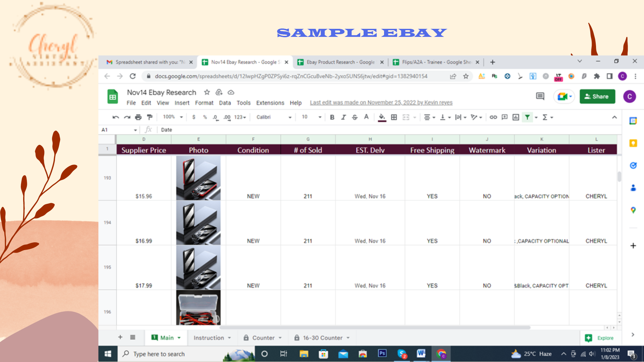The width and height of the screenshot is (644, 362).
Task: Click the green Share button
Action: pyautogui.click(x=597, y=97)
